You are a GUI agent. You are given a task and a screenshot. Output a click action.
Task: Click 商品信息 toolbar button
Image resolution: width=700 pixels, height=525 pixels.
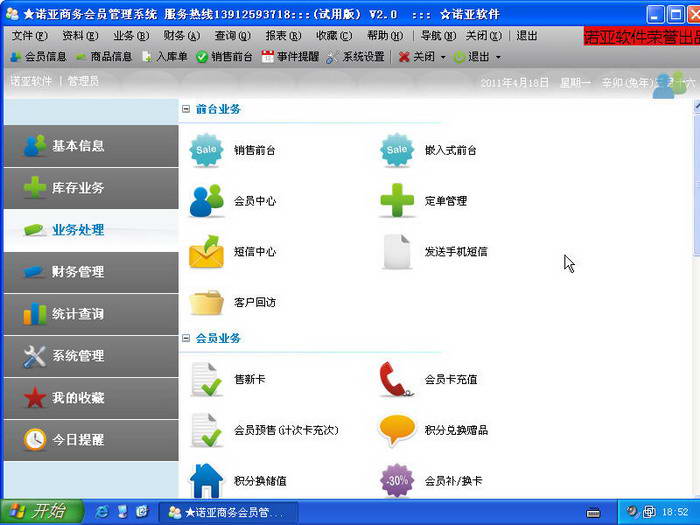(x=104, y=57)
